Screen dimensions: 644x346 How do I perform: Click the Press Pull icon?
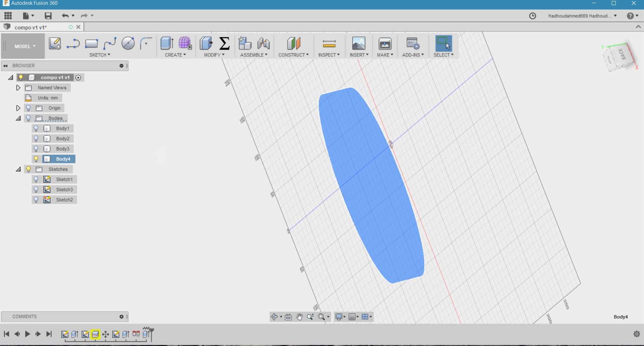tap(206, 43)
